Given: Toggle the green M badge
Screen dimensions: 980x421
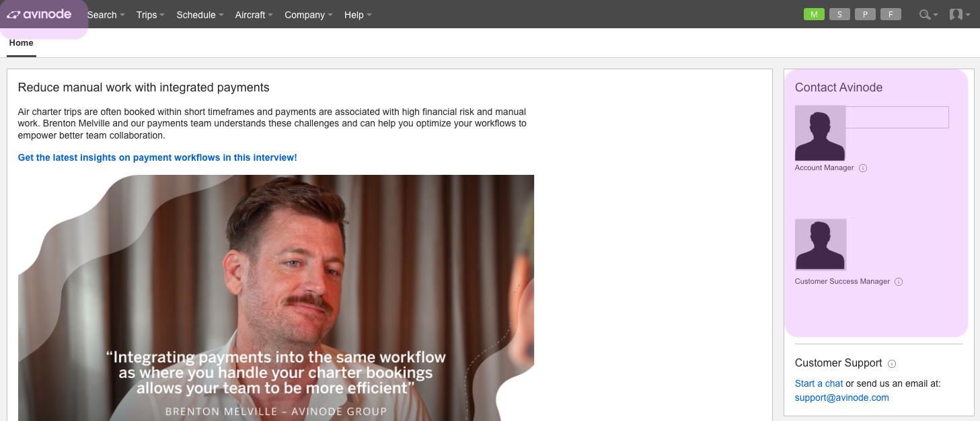Looking at the screenshot, I should [814, 14].
